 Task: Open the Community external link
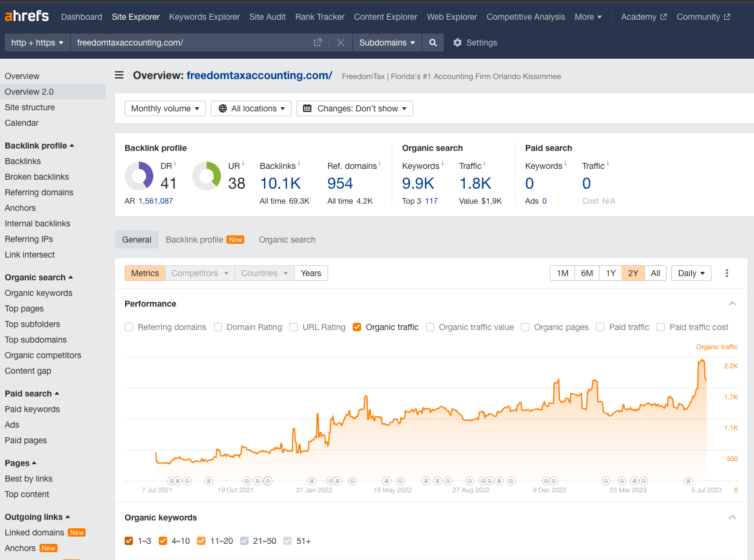pyautogui.click(x=703, y=17)
